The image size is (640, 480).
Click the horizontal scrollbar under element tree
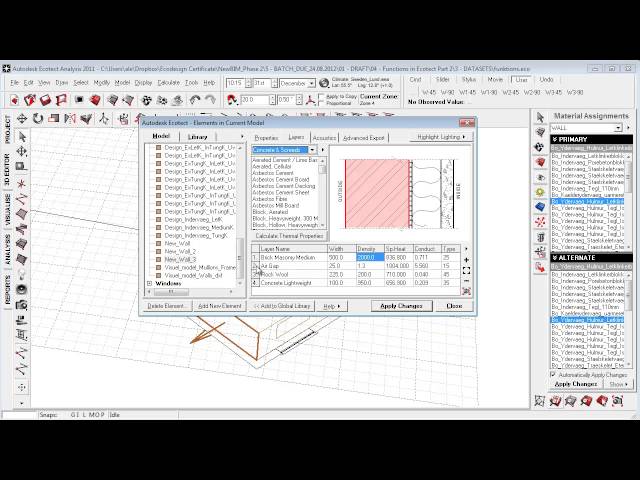[190, 292]
